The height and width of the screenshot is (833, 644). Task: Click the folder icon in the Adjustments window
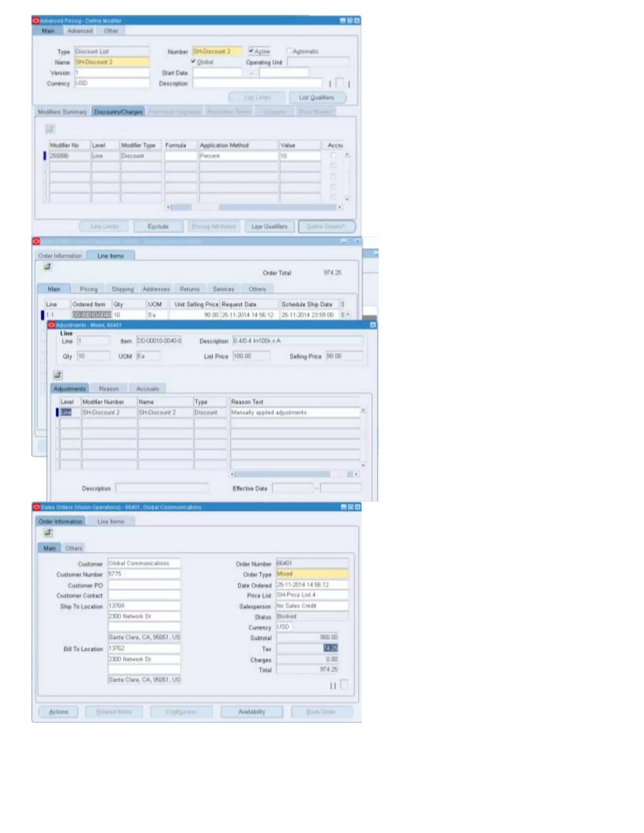[58, 375]
